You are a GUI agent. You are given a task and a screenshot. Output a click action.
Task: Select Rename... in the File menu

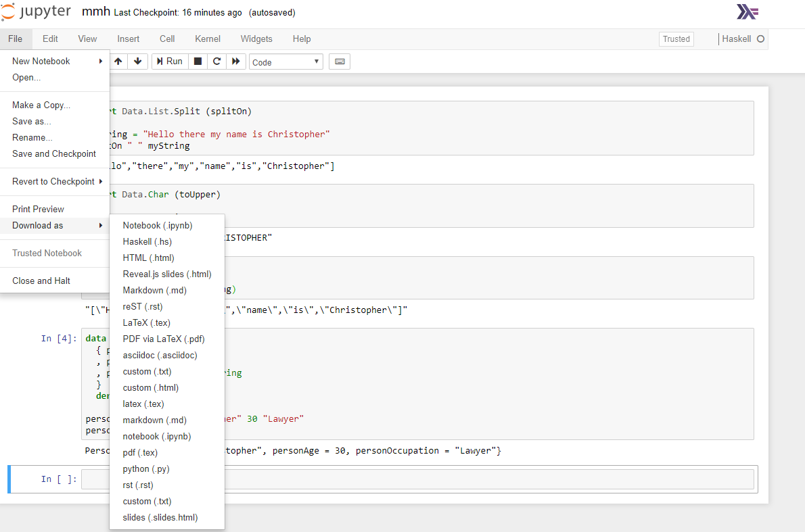[55, 137]
